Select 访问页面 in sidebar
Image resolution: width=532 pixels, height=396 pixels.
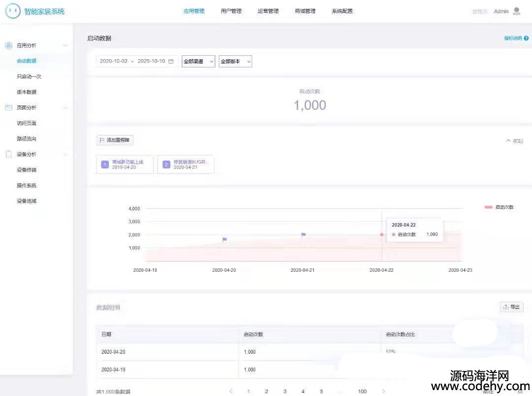click(27, 123)
